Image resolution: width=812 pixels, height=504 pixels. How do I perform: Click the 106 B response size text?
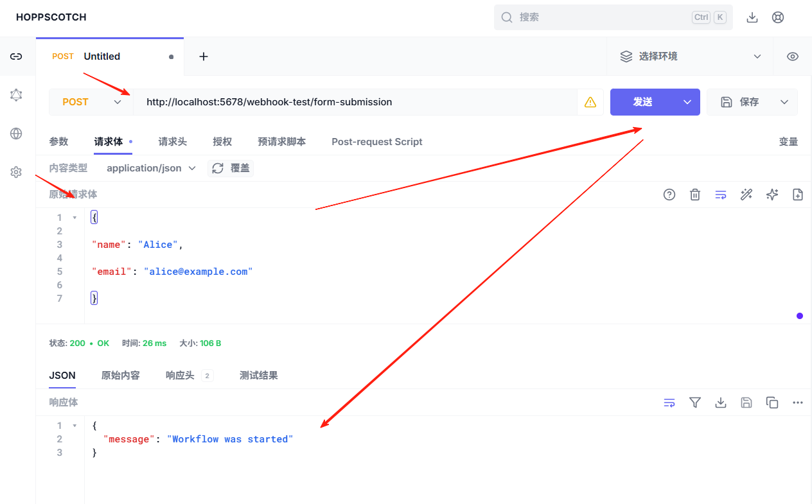tap(210, 343)
